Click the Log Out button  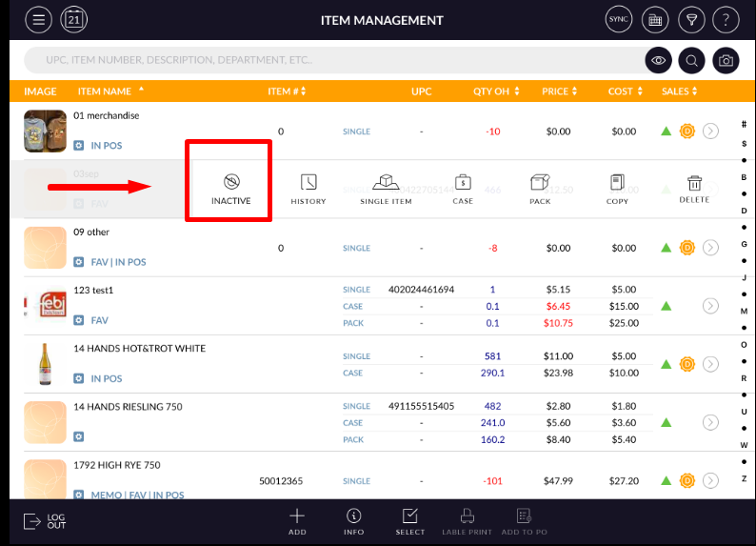point(45,521)
